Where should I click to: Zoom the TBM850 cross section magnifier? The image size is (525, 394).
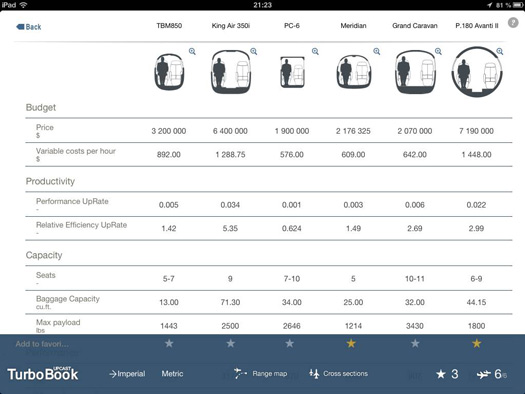192,51
